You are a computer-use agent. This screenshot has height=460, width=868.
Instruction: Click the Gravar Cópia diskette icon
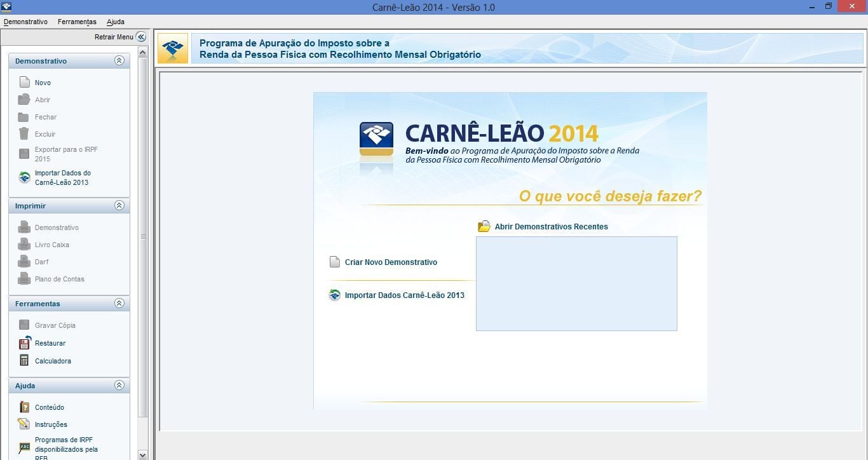[x=24, y=325]
